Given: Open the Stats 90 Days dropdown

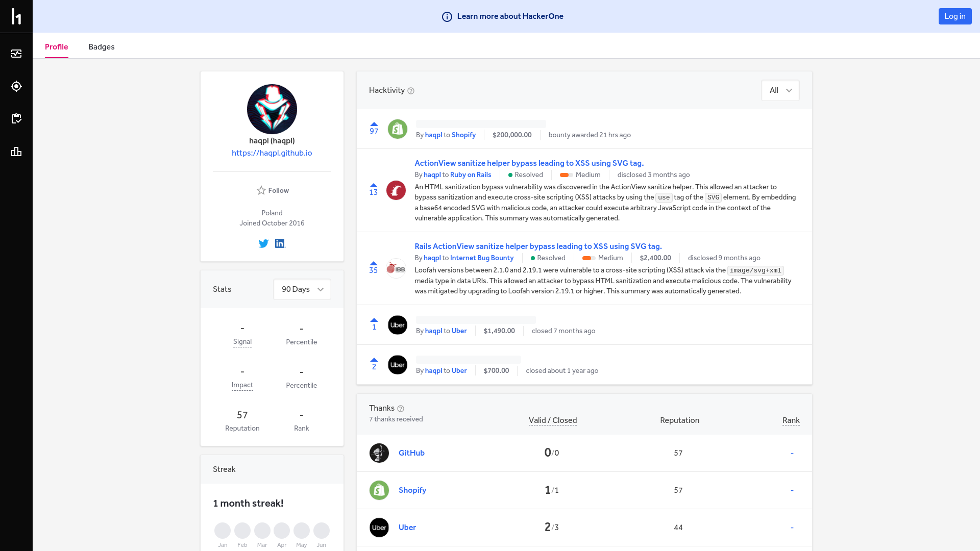Looking at the screenshot, I should [302, 289].
